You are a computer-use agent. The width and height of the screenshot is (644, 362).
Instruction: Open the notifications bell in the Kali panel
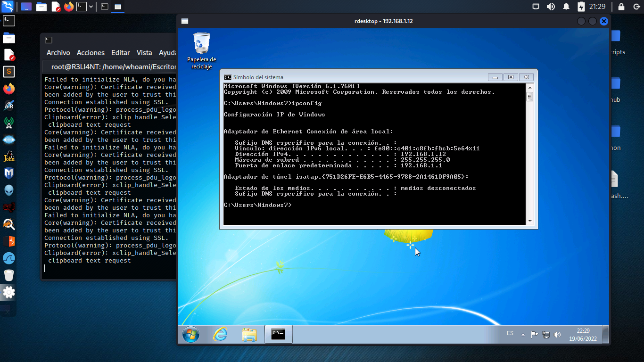click(566, 7)
